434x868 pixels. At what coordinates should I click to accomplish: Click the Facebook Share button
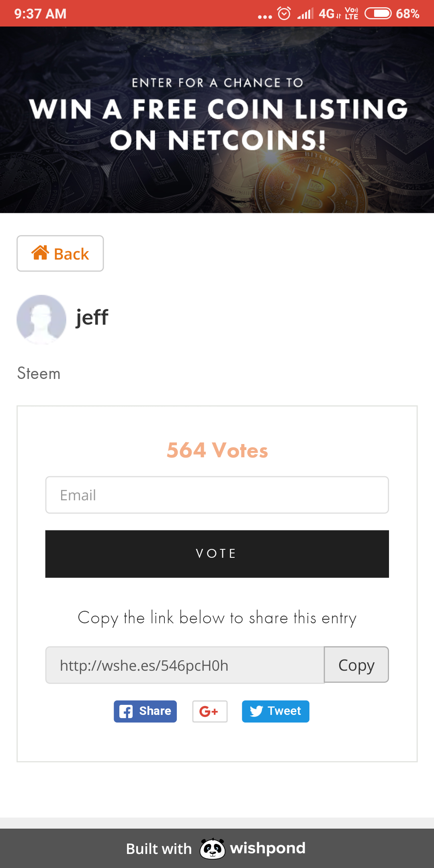tap(145, 711)
